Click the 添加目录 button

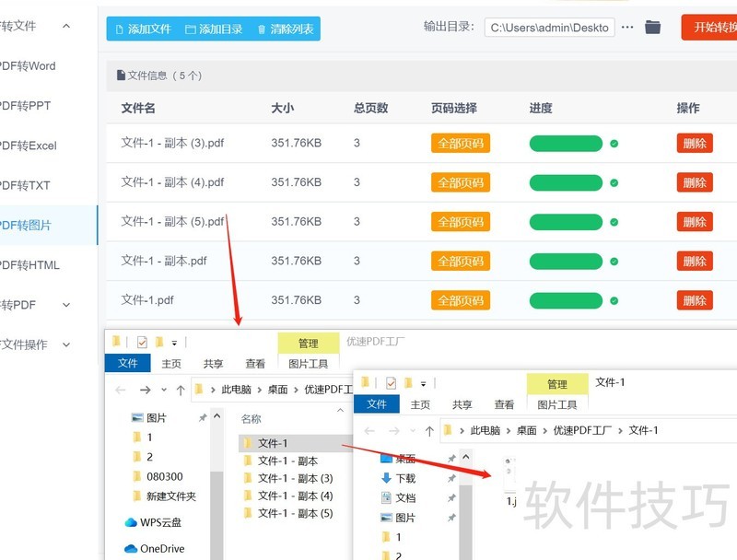214,29
